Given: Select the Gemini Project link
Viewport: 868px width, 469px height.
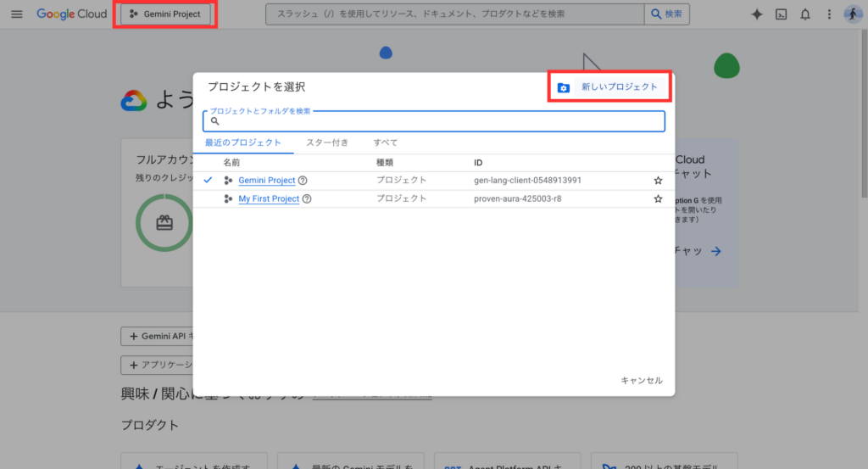Looking at the screenshot, I should click(266, 180).
